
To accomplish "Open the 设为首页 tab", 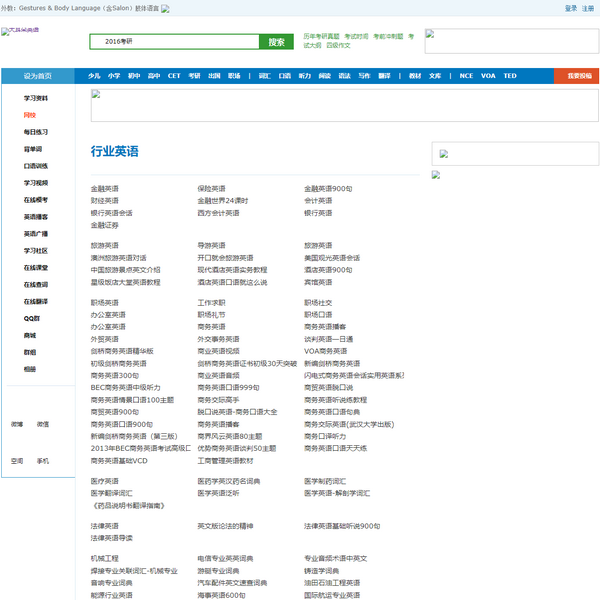I will [x=38, y=76].
